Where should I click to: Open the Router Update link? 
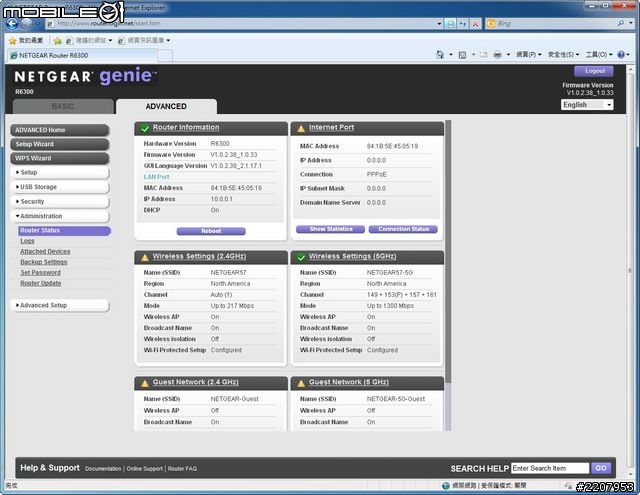[x=41, y=284]
